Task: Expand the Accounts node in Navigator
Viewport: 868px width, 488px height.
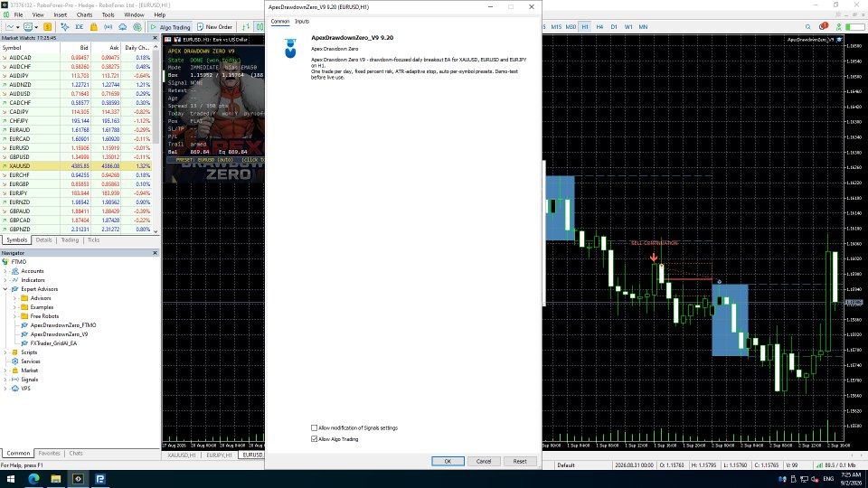Action: click(x=5, y=271)
